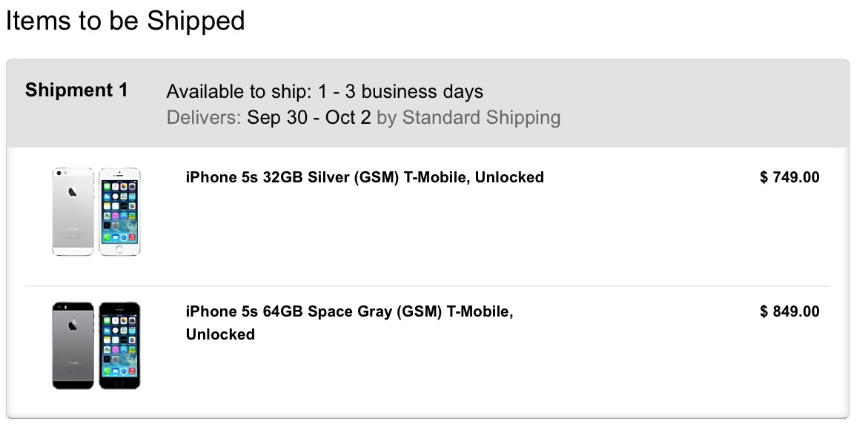This screenshot has height=430, width=868.
Task: Open the iPhone 5s 64GB Space Gray product title
Action: pos(349,311)
